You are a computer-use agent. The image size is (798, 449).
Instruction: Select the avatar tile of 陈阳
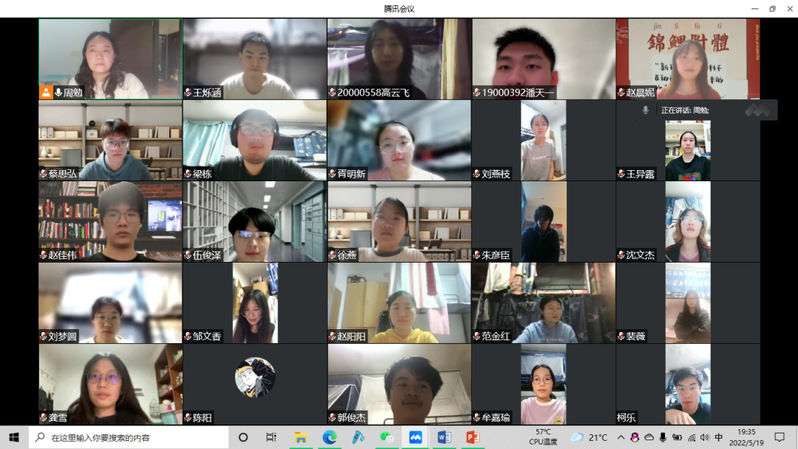click(x=254, y=378)
